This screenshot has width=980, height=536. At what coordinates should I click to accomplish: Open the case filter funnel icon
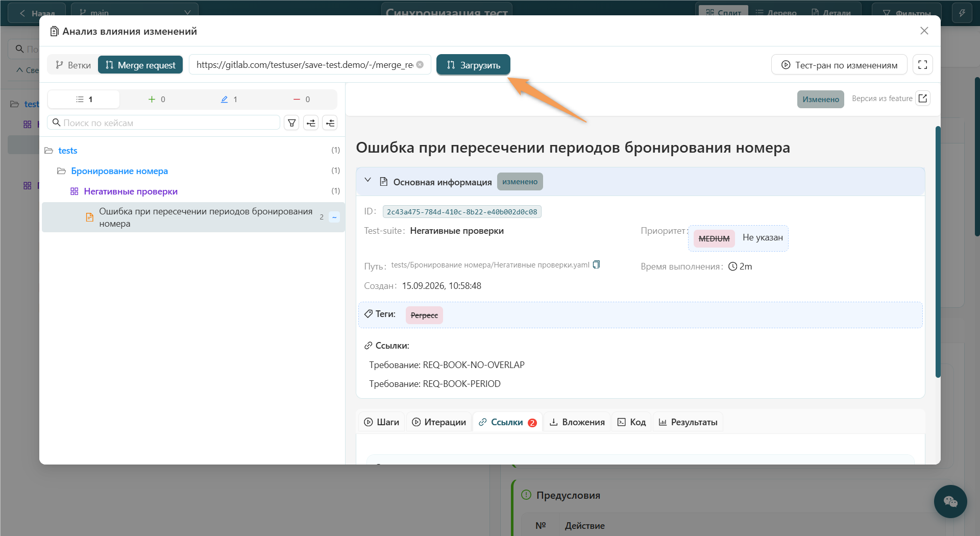[x=291, y=123]
